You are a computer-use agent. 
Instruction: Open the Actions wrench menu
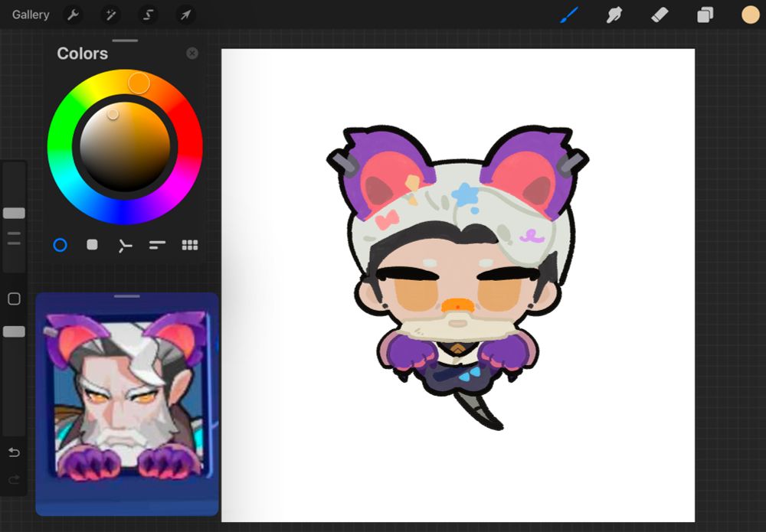click(x=73, y=15)
